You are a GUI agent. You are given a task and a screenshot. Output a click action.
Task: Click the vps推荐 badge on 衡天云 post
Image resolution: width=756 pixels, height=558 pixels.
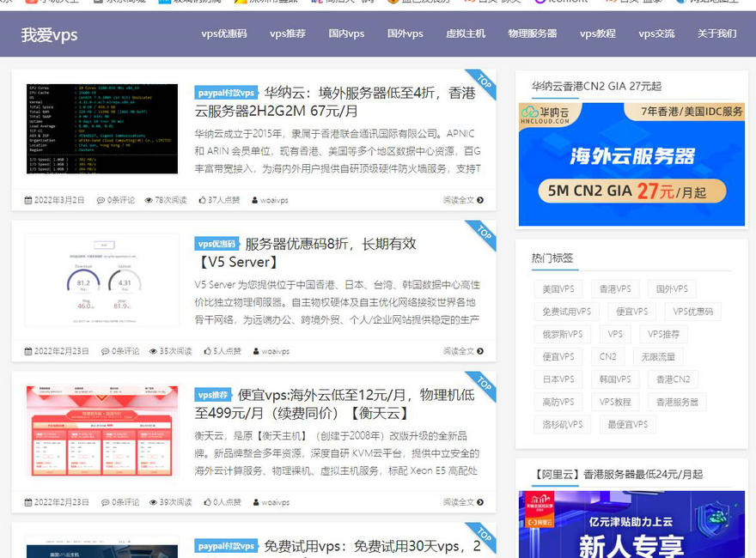[213, 394]
